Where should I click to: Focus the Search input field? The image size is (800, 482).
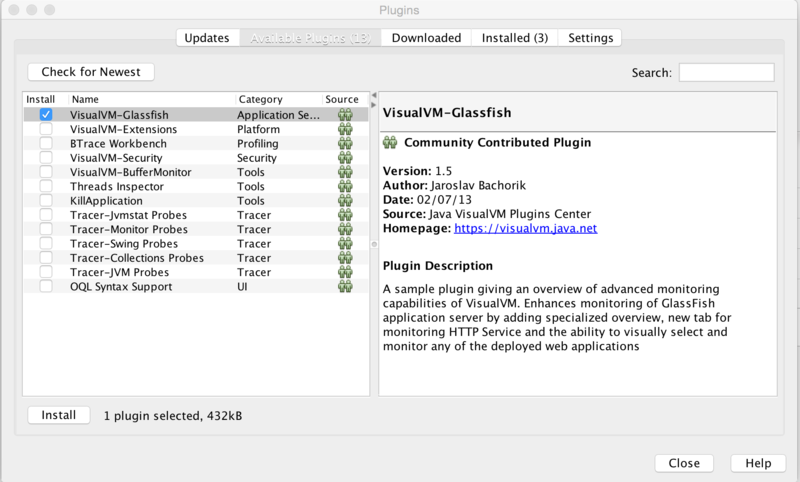click(x=727, y=72)
